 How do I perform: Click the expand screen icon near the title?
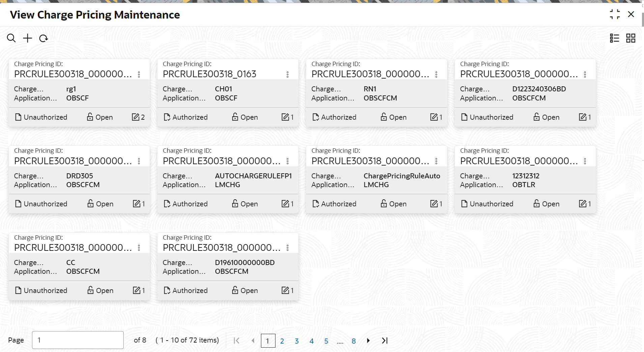pos(614,14)
